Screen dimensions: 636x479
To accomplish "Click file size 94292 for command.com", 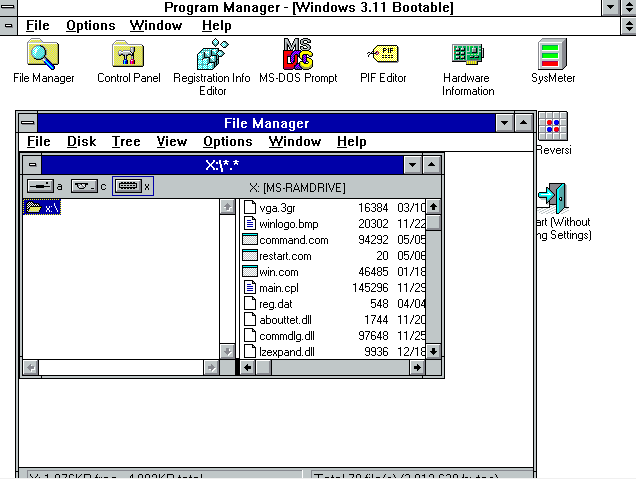I will [373, 240].
